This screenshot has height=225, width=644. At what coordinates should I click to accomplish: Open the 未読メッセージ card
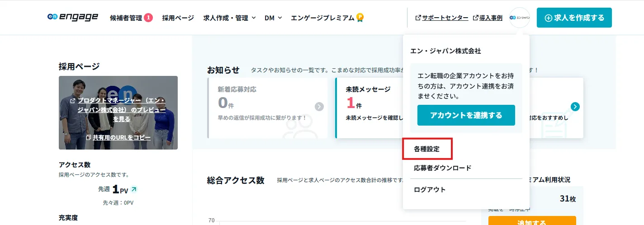click(x=369, y=108)
